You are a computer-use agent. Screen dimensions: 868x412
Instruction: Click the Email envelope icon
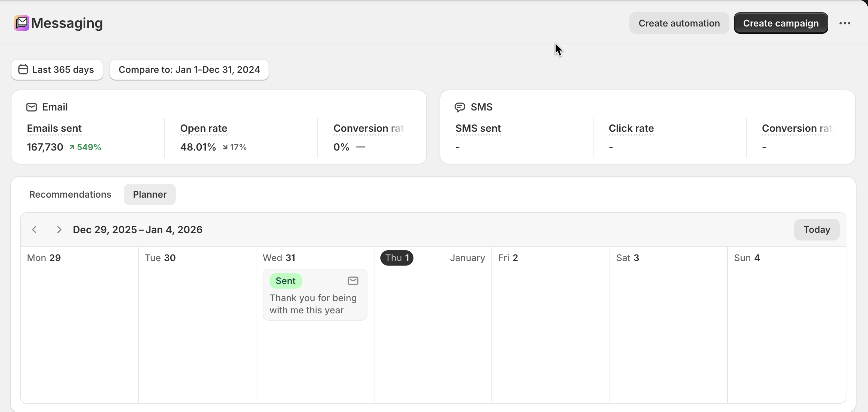click(32, 107)
